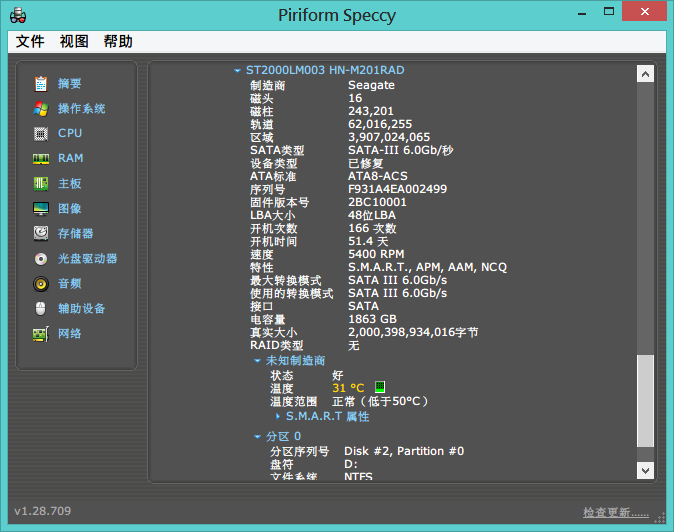
Task: Click the 正常（低于50°C）temperature range text
Action: (x=381, y=401)
